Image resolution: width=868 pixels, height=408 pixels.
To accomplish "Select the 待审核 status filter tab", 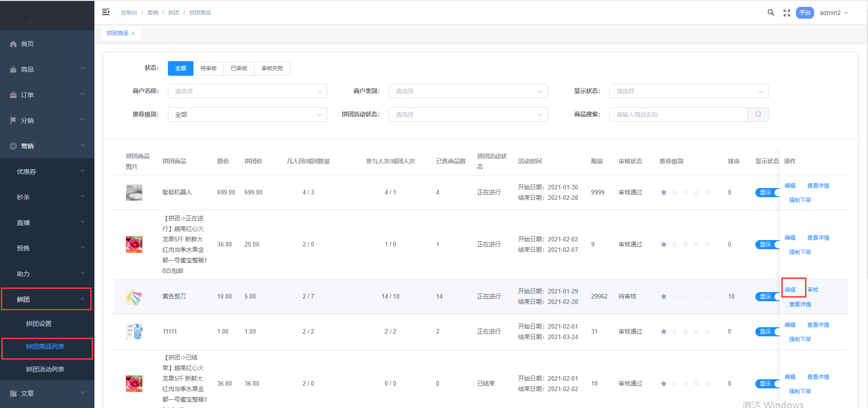I will pos(208,68).
